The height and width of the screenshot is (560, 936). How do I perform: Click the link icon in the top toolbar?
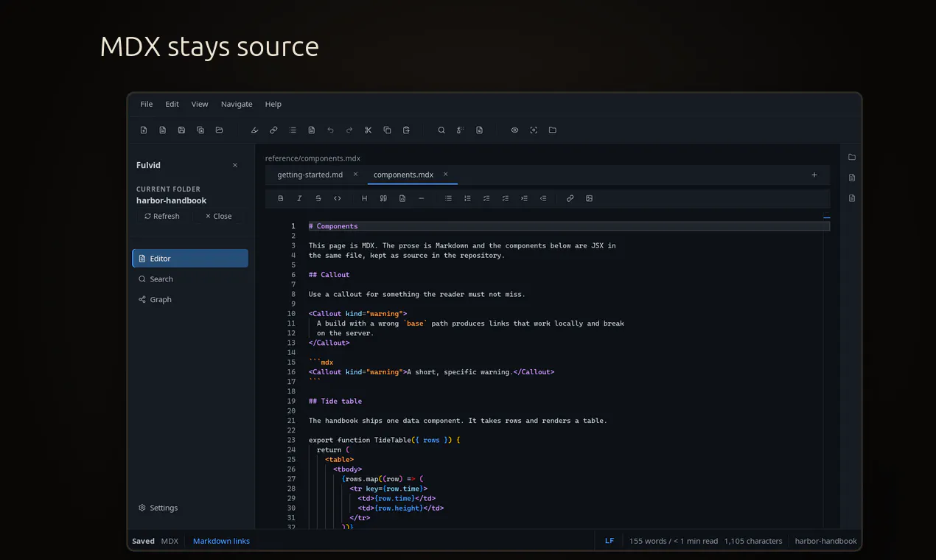pos(273,130)
